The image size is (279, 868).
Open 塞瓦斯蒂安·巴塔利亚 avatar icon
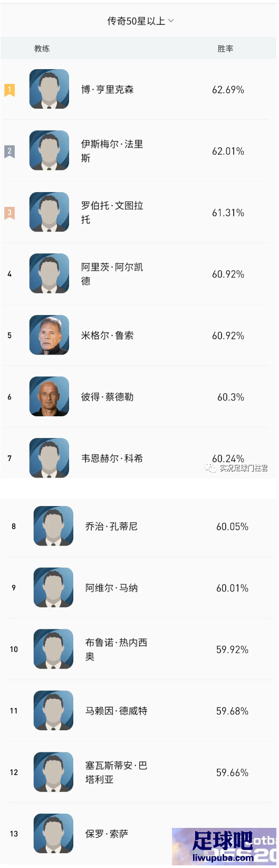coord(53,772)
